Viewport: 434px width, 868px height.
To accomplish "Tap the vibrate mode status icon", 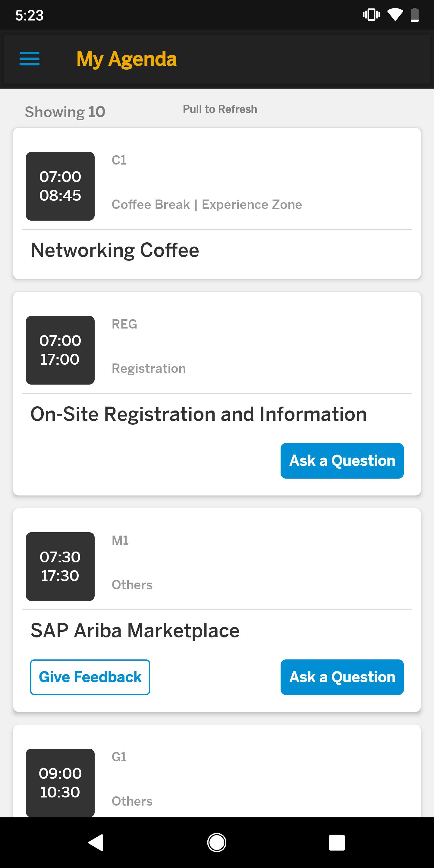I will [x=371, y=15].
